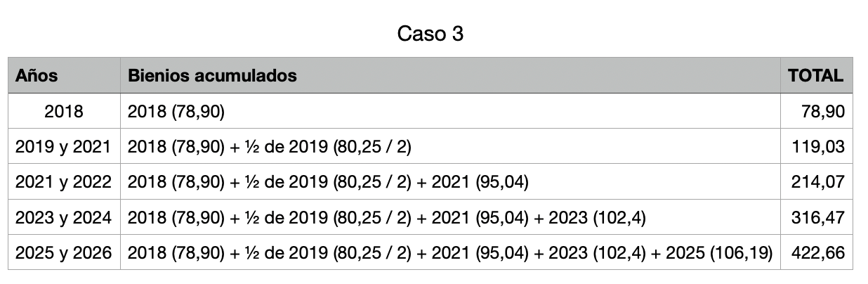Click the total value 316,47
Viewport: 868px width, 284px height.
[818, 217]
